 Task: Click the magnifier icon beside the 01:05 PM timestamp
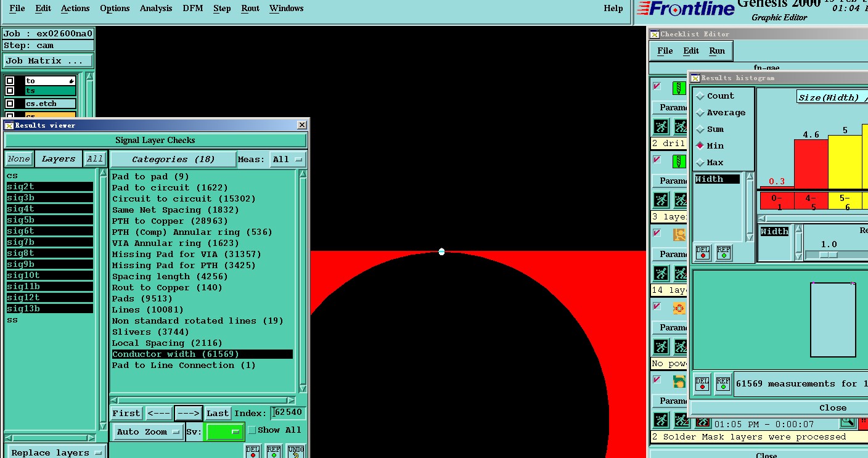[848, 423]
